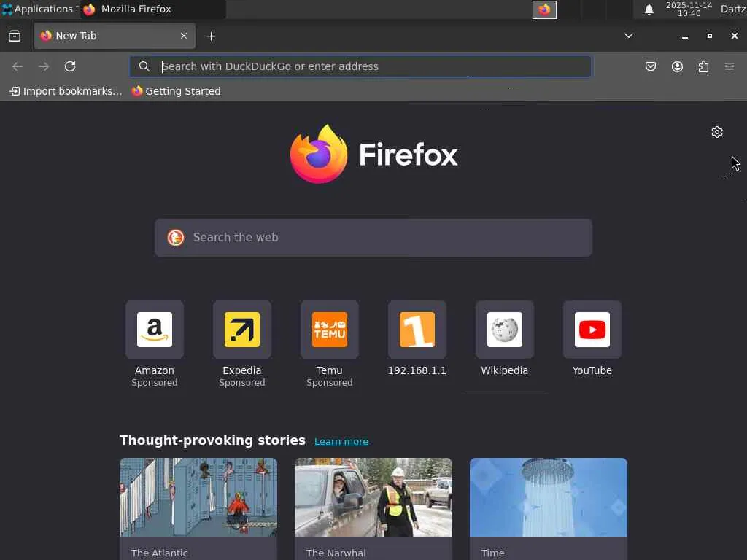Click the address bar magnifier icon

click(x=144, y=66)
